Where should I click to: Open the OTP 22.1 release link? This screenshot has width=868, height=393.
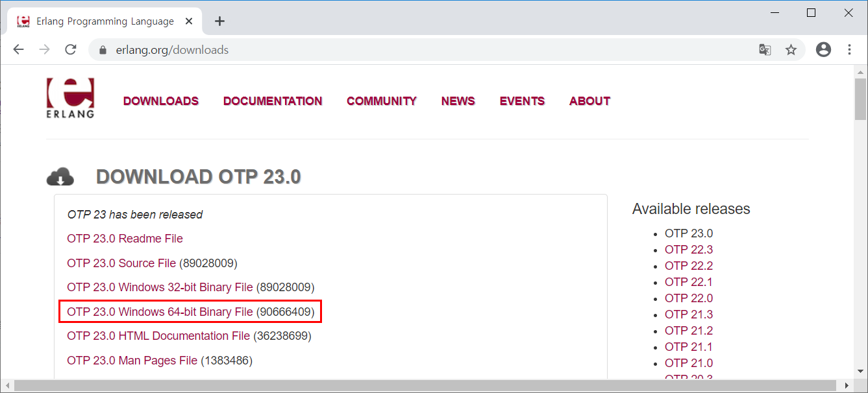(689, 282)
